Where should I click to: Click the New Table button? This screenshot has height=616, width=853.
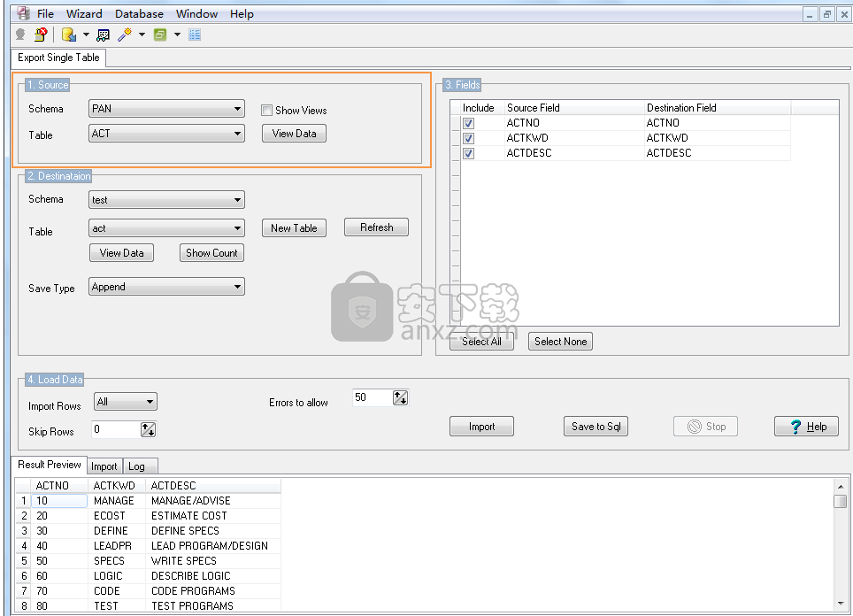point(294,227)
